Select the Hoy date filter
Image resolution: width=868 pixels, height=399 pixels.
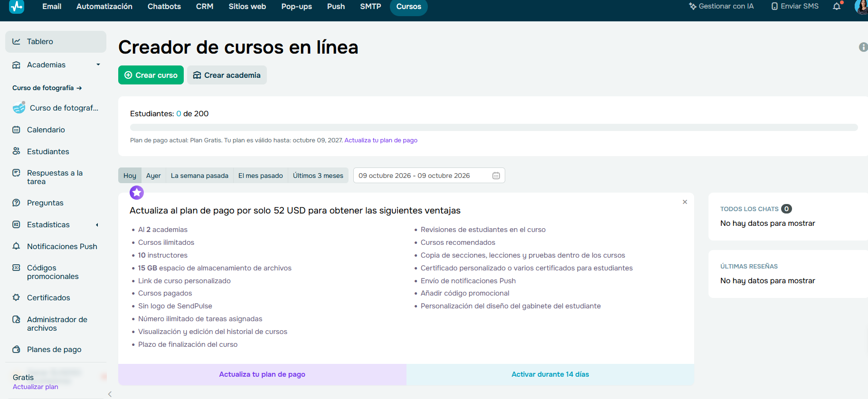130,176
